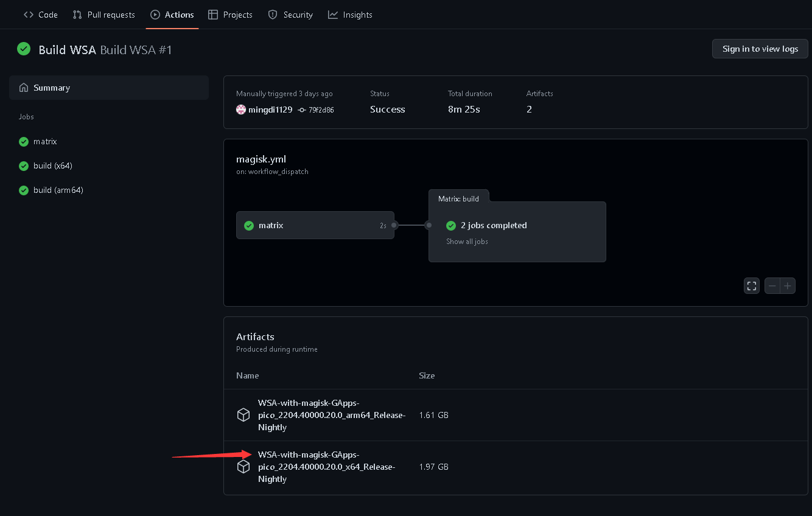The height and width of the screenshot is (516, 812).
Task: Click the 1.61 GB size value
Action: [433, 415]
